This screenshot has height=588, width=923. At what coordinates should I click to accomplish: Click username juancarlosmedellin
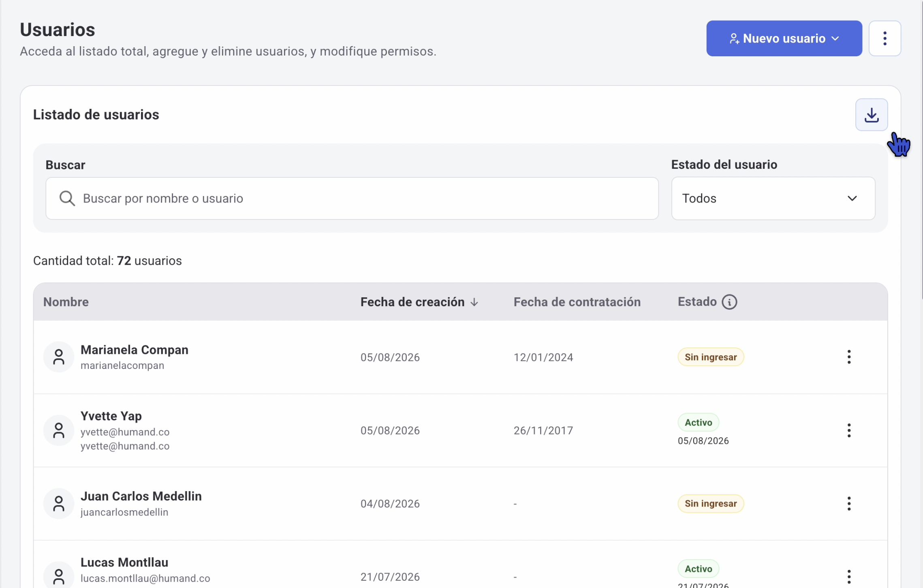[124, 512]
